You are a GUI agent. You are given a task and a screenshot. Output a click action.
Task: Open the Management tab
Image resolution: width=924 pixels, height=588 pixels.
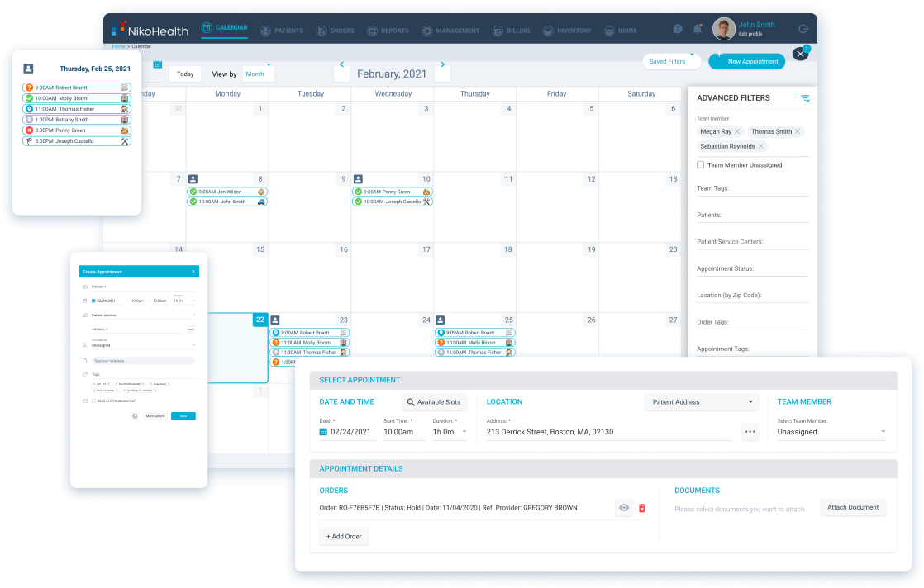pyautogui.click(x=450, y=31)
